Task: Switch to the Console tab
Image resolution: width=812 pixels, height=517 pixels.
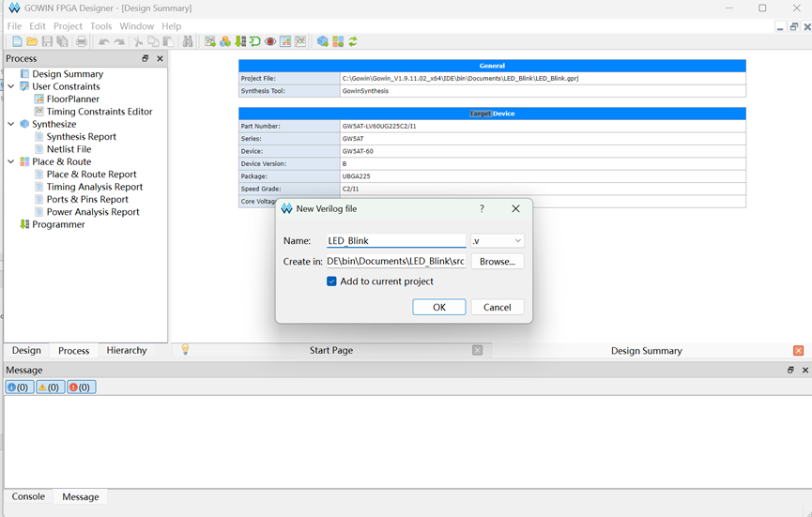Action: click(x=28, y=496)
